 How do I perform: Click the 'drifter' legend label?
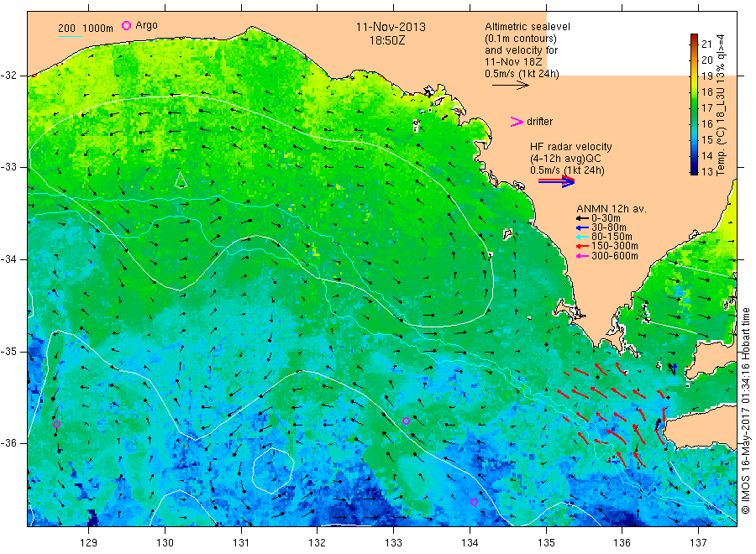pyautogui.click(x=539, y=122)
